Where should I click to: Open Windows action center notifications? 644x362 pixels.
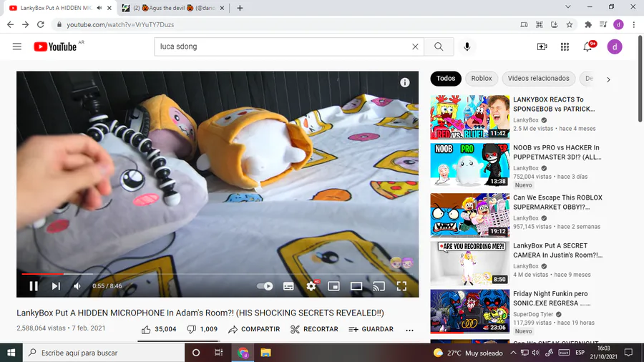[x=628, y=353]
